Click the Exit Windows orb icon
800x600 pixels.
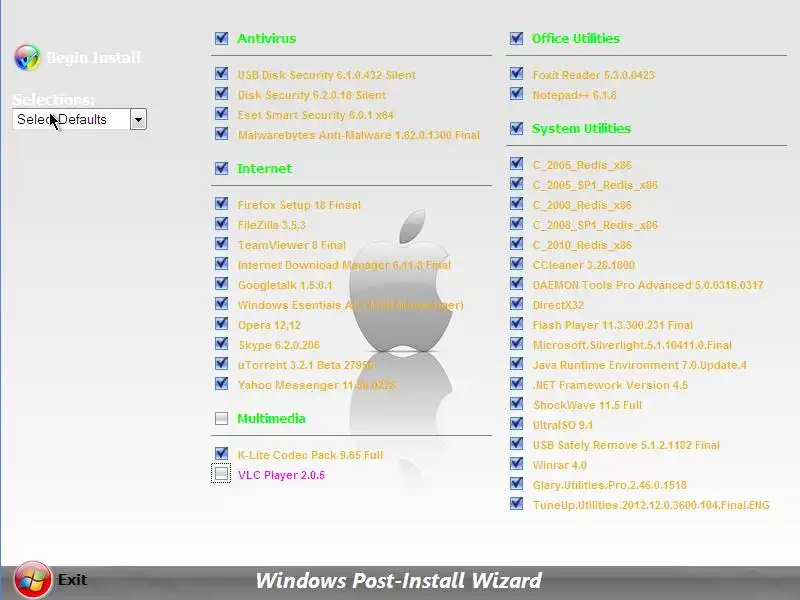pos(33,580)
